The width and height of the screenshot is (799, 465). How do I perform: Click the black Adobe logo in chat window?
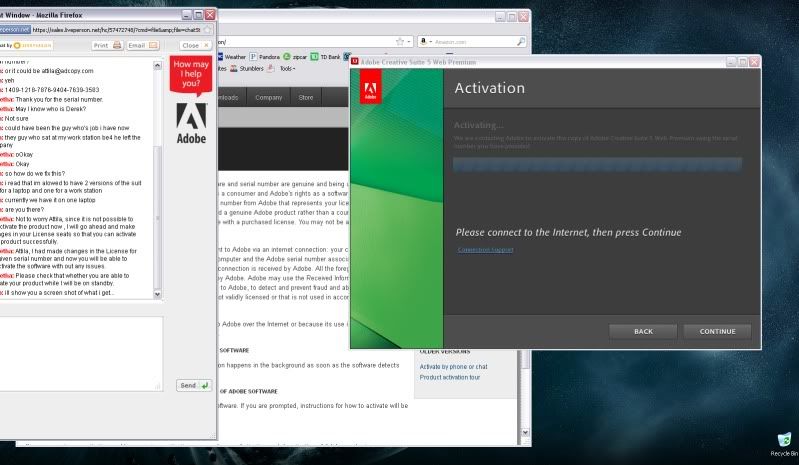click(x=192, y=123)
